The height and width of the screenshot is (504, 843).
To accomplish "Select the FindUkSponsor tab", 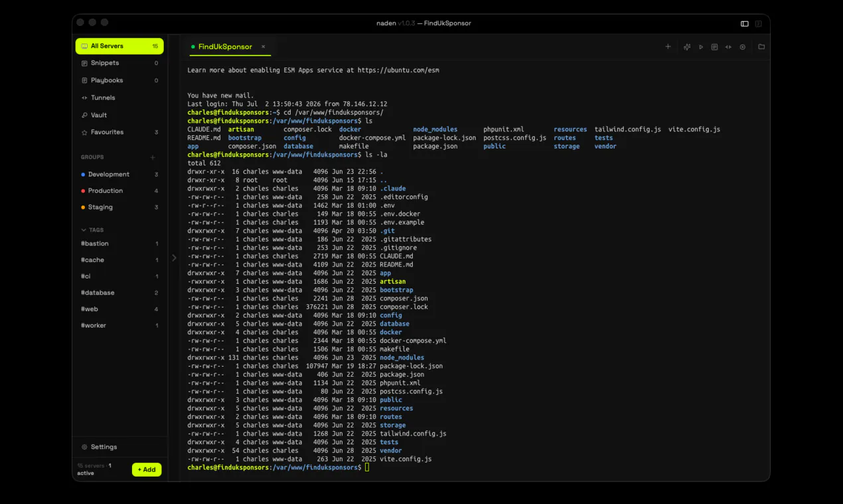I will pyautogui.click(x=225, y=46).
